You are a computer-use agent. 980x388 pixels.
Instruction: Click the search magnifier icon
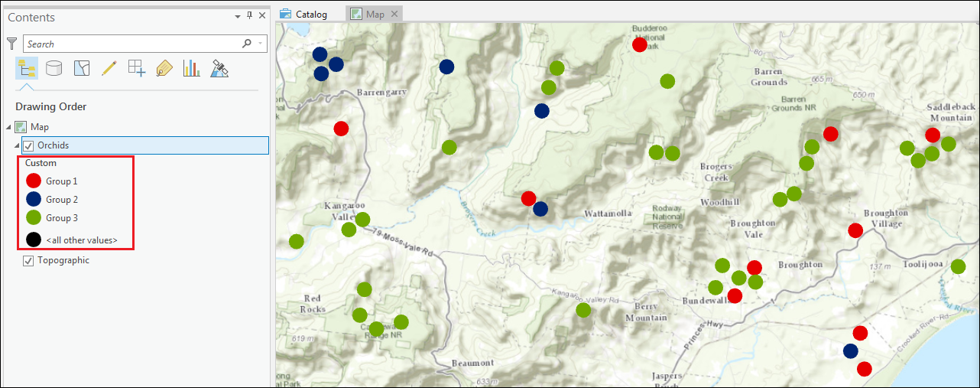coord(247,44)
